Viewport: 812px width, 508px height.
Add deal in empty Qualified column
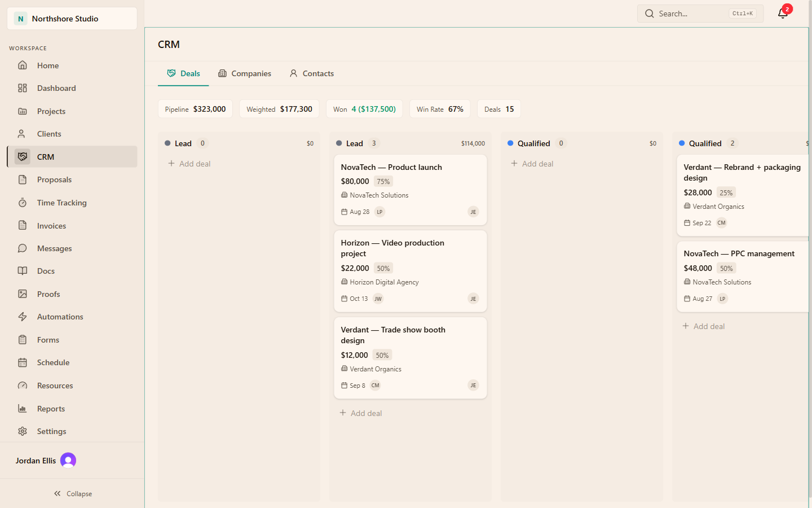tap(532, 164)
